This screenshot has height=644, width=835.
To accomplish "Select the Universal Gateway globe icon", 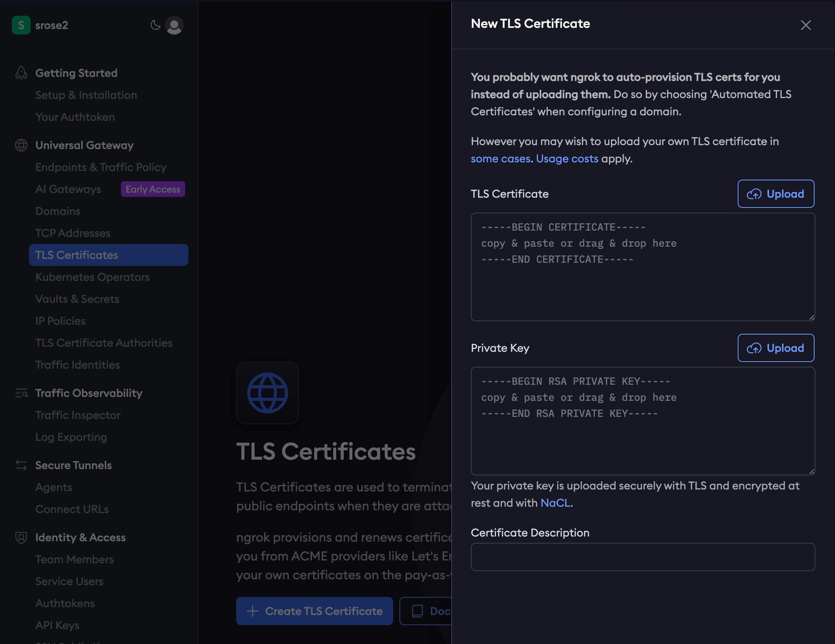I will pos(20,145).
